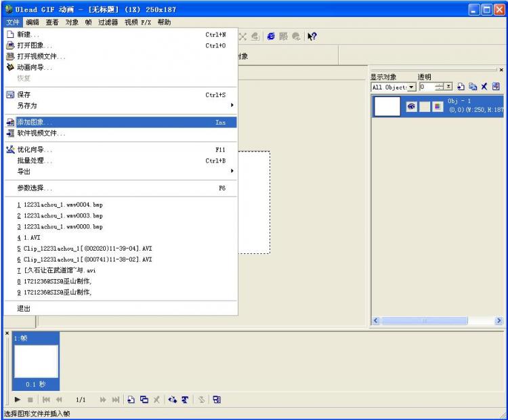Choose 打开图象... menu entry
Viewport: 508px width, 420px height.
tap(121, 45)
